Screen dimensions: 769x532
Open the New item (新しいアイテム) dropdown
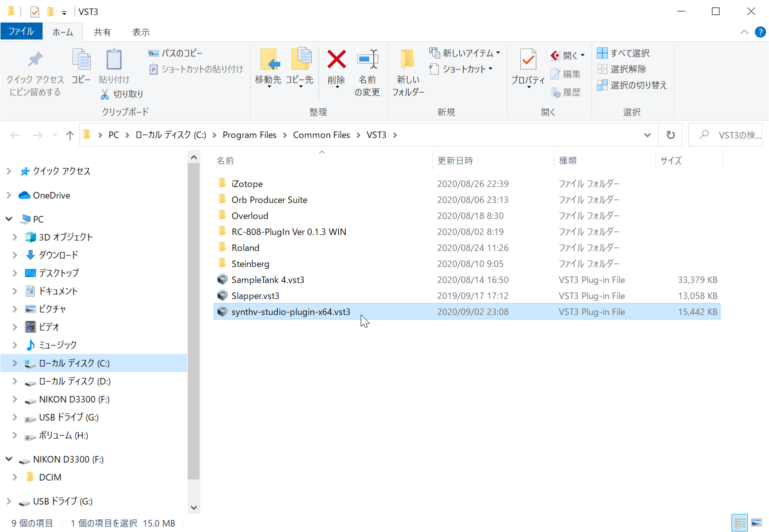coord(464,53)
